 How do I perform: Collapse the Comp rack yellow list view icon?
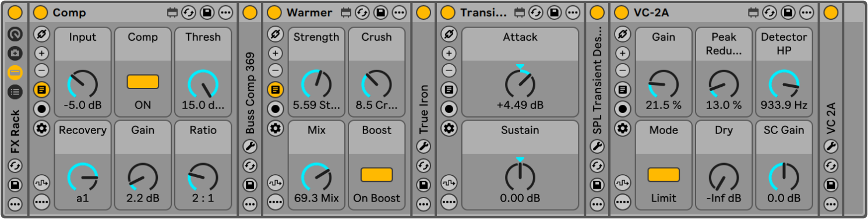[41, 90]
